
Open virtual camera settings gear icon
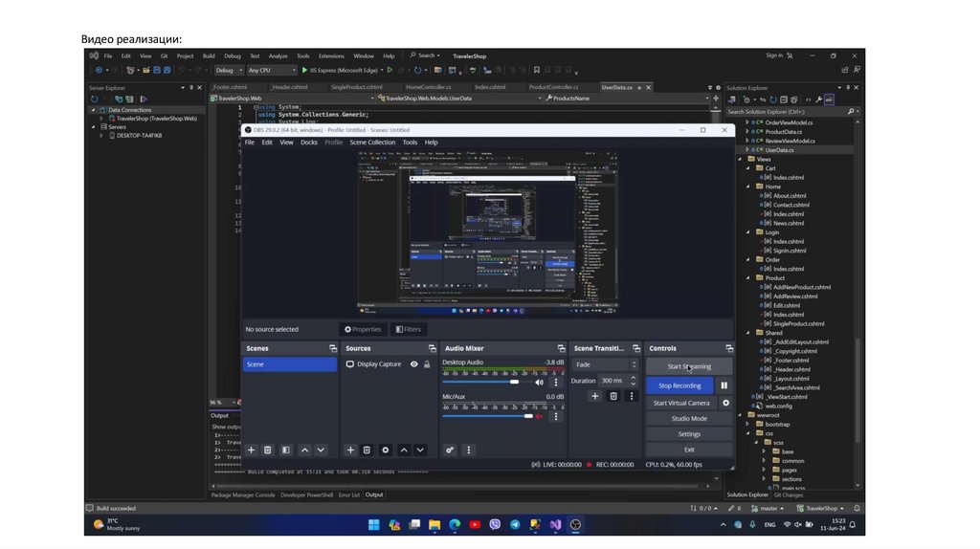pos(725,403)
